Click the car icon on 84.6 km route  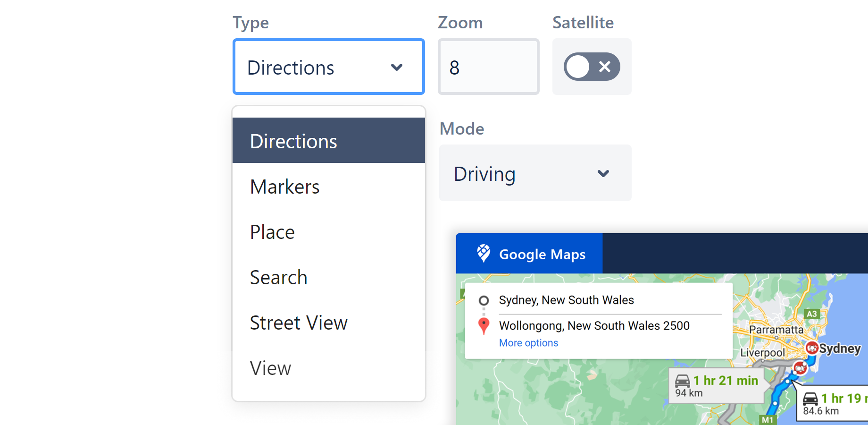tap(810, 399)
